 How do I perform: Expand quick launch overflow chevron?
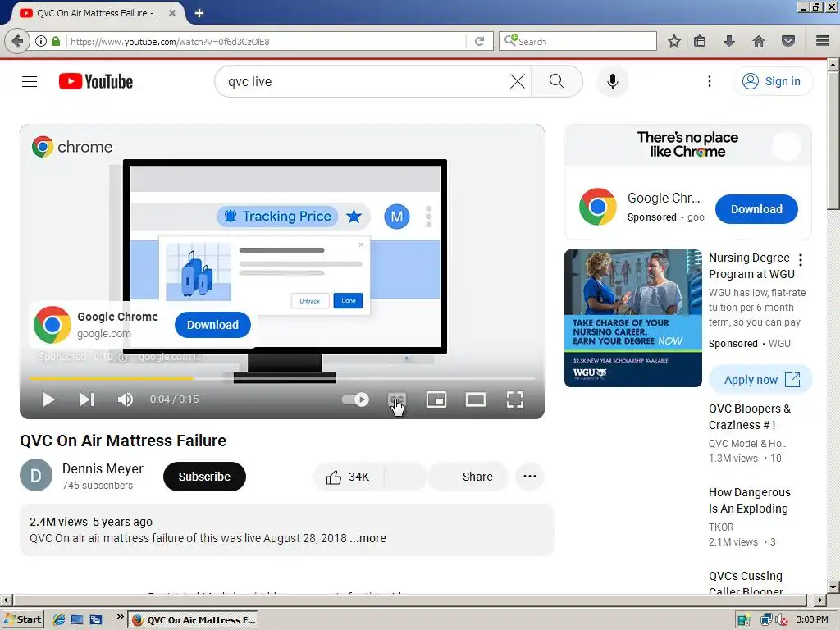point(120,617)
